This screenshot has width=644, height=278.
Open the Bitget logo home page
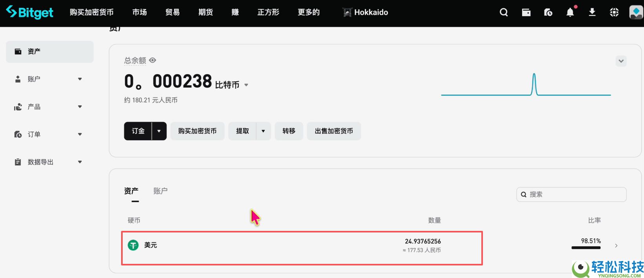point(30,12)
